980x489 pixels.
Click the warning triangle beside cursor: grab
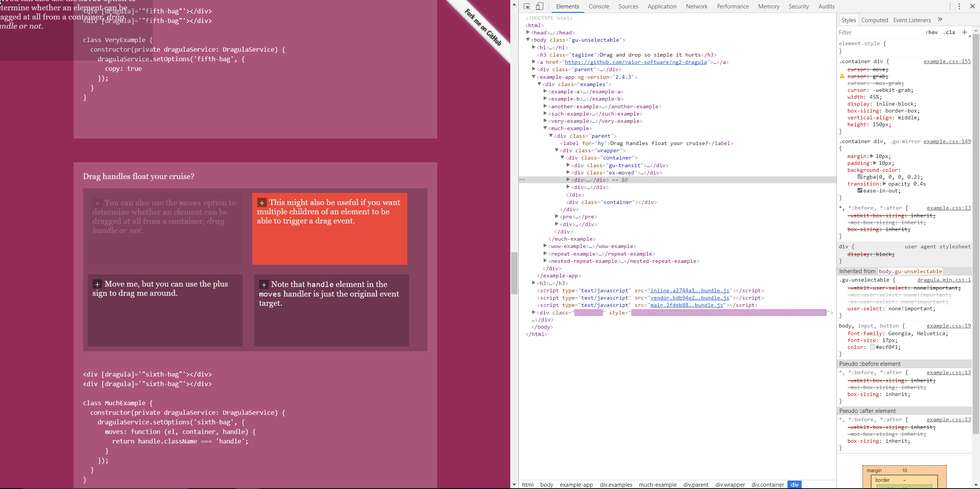point(841,76)
